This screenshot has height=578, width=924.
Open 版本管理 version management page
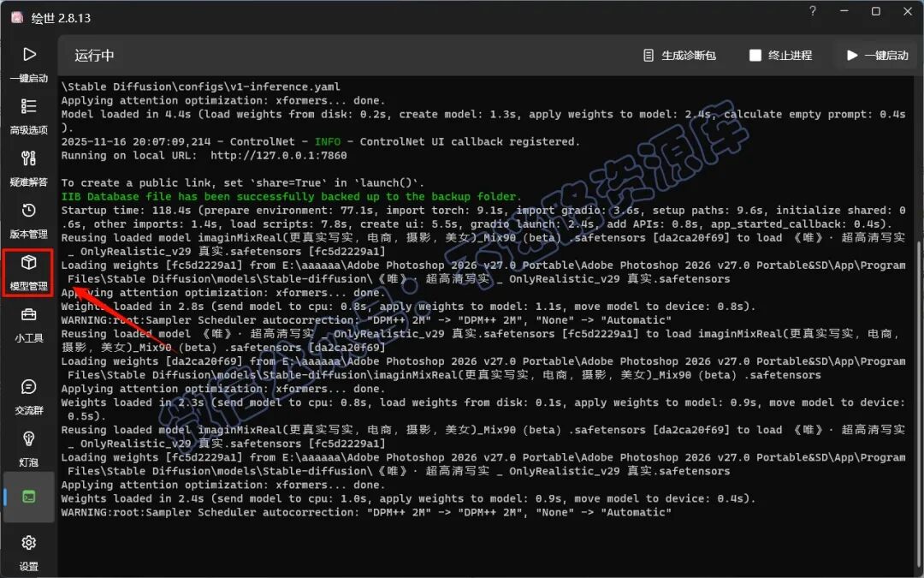click(29, 220)
